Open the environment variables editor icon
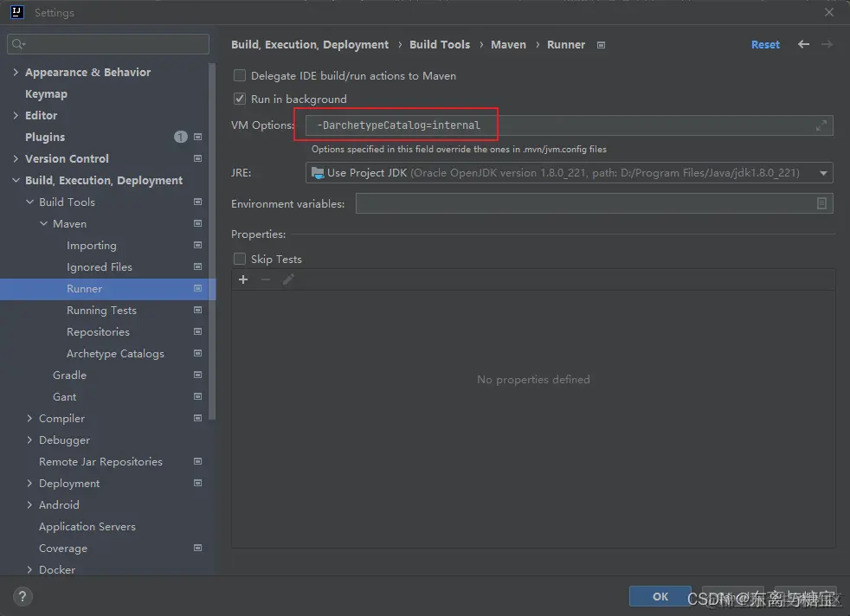Screen dimensions: 850x616 (821, 203)
